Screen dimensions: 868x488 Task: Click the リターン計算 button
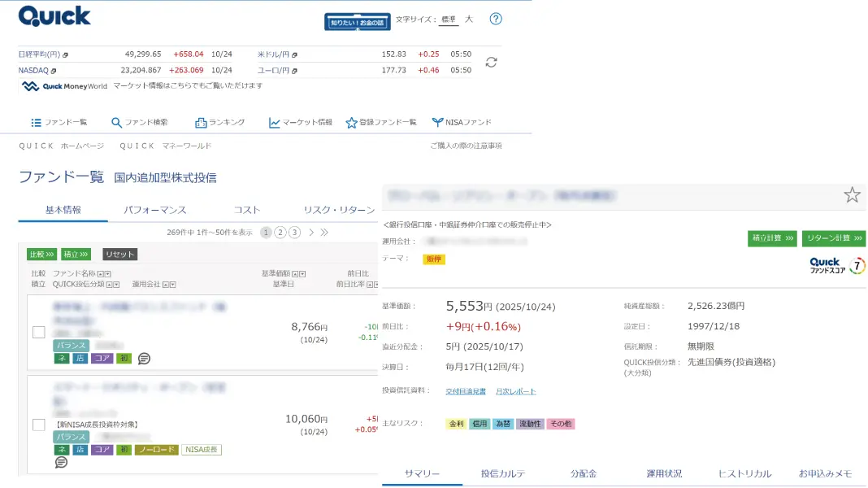pyautogui.click(x=834, y=238)
